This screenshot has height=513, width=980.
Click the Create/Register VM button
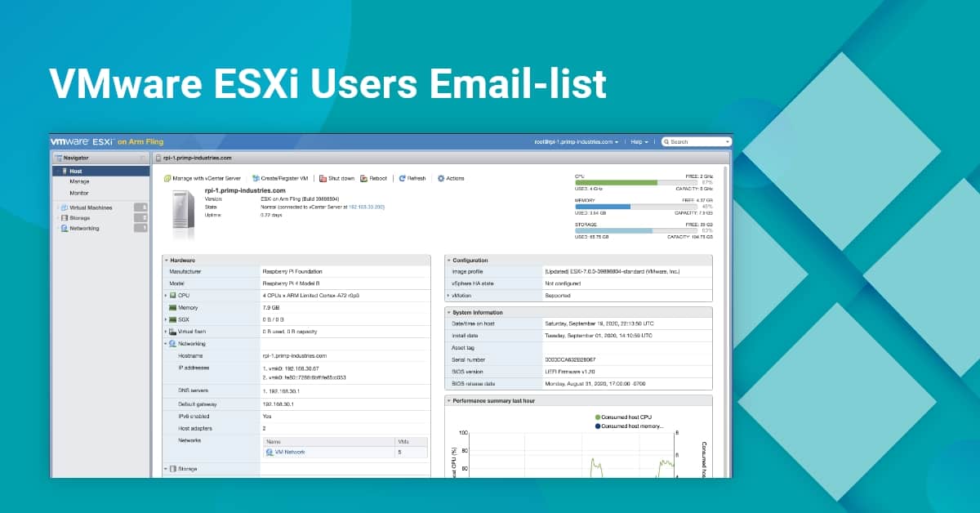(279, 178)
